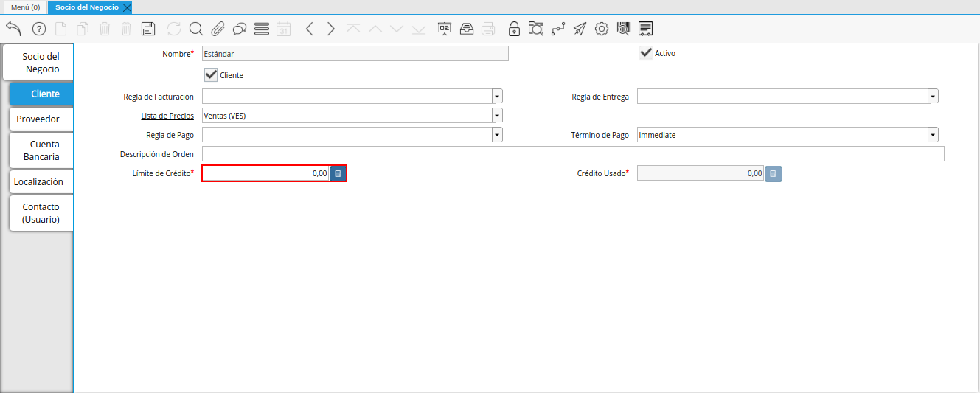Open the Process gear icon
Image resolution: width=980 pixels, height=393 pixels.
tap(602, 29)
